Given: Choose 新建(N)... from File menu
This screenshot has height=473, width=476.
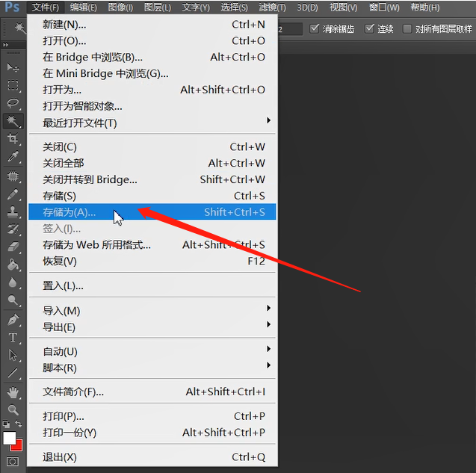Looking at the screenshot, I should pos(152,25).
